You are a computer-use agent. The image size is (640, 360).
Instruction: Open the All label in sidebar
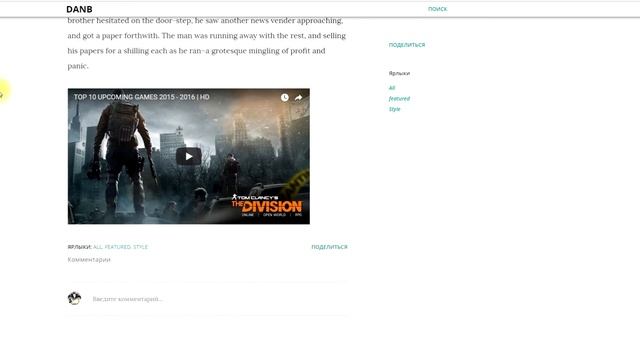(392, 88)
